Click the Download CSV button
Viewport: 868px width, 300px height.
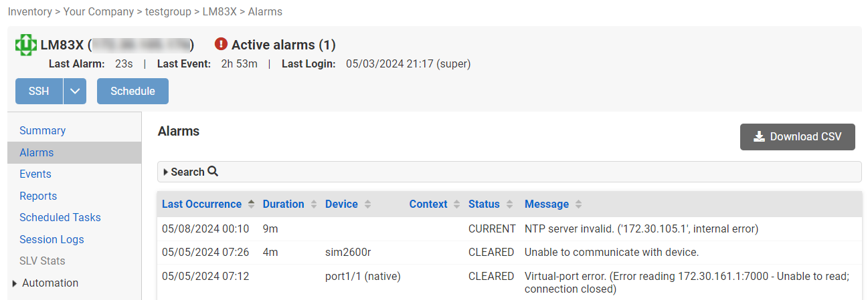(x=797, y=137)
